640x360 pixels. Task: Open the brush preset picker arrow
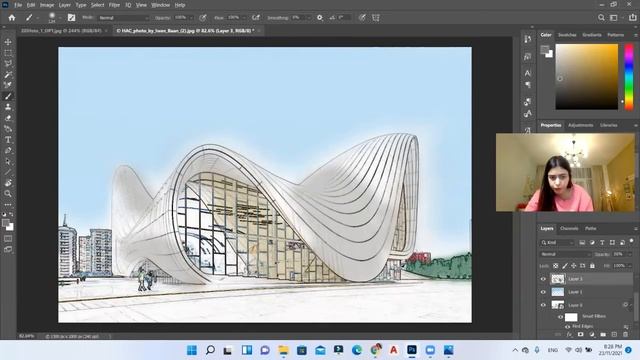pyautogui.click(x=60, y=18)
